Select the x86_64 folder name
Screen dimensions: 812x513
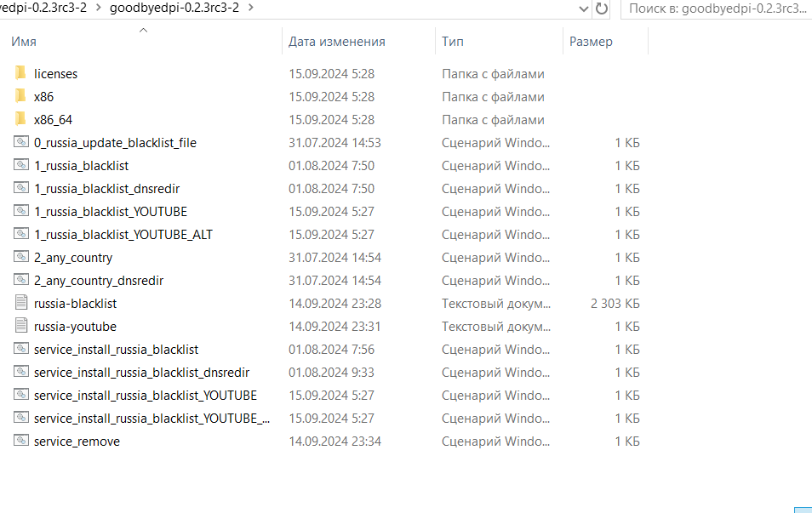tap(54, 120)
